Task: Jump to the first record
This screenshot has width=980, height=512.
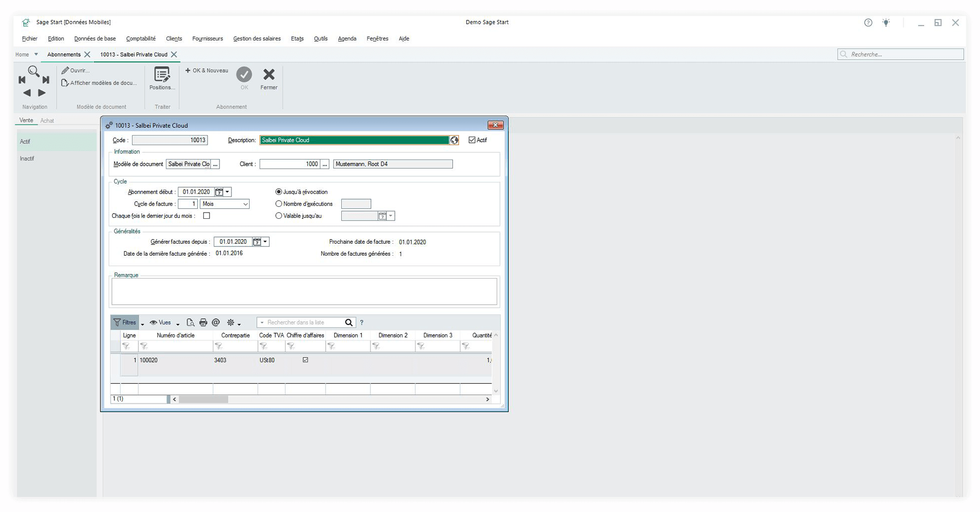Action: (x=22, y=80)
